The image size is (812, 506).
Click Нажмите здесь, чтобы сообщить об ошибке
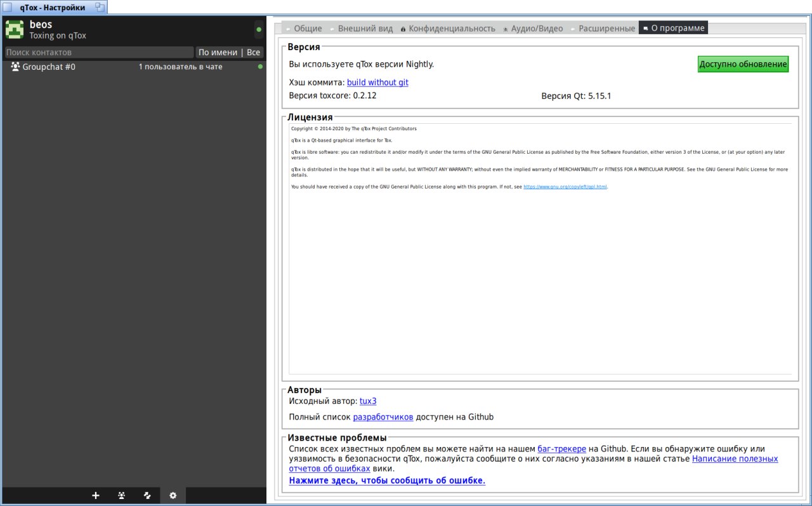(x=387, y=481)
